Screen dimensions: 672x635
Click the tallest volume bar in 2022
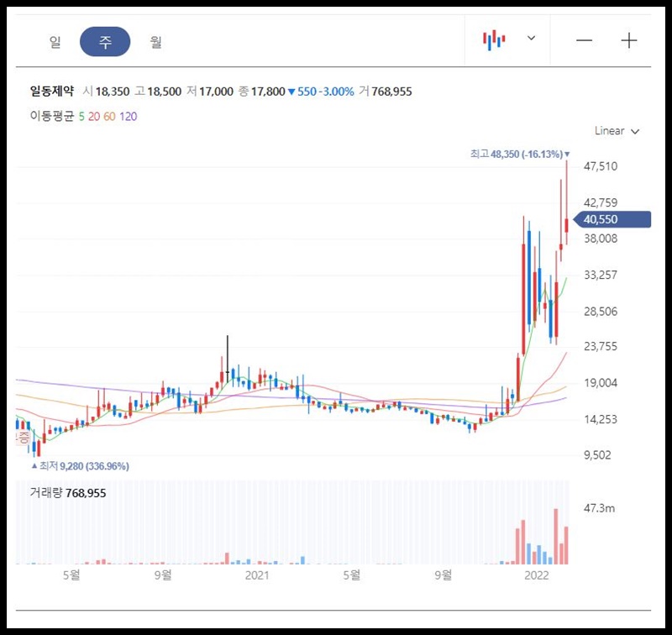coord(556,536)
